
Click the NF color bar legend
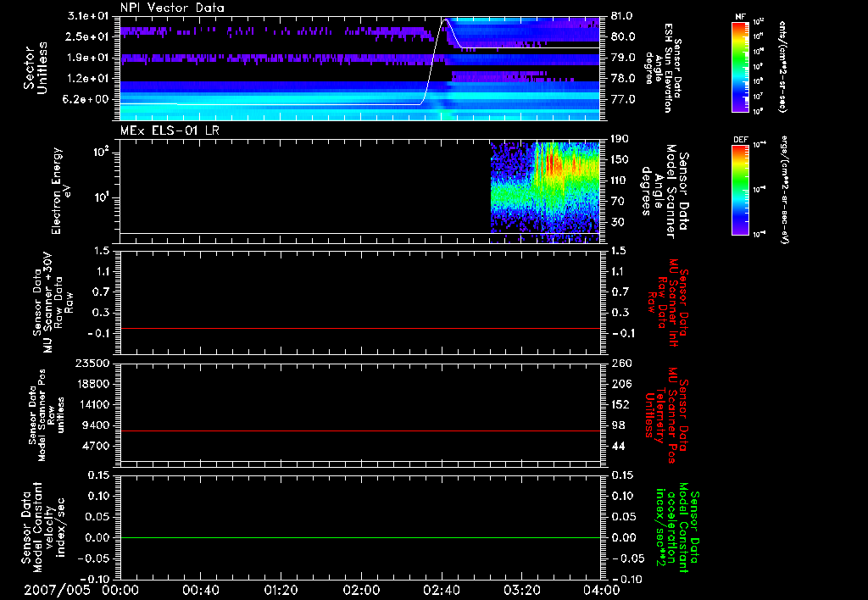[739, 66]
